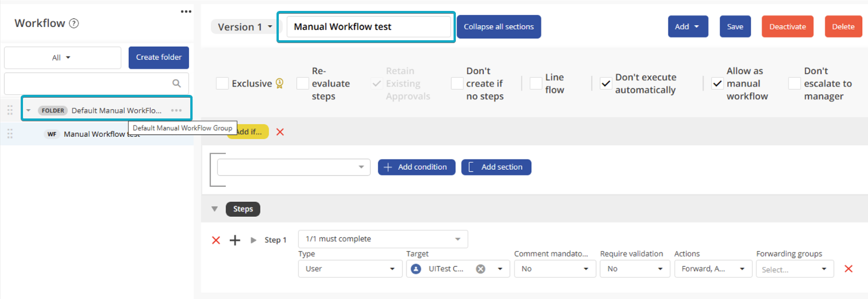Uncheck Don't execute automatically
The height and width of the screenshot is (299, 868).
(x=606, y=84)
